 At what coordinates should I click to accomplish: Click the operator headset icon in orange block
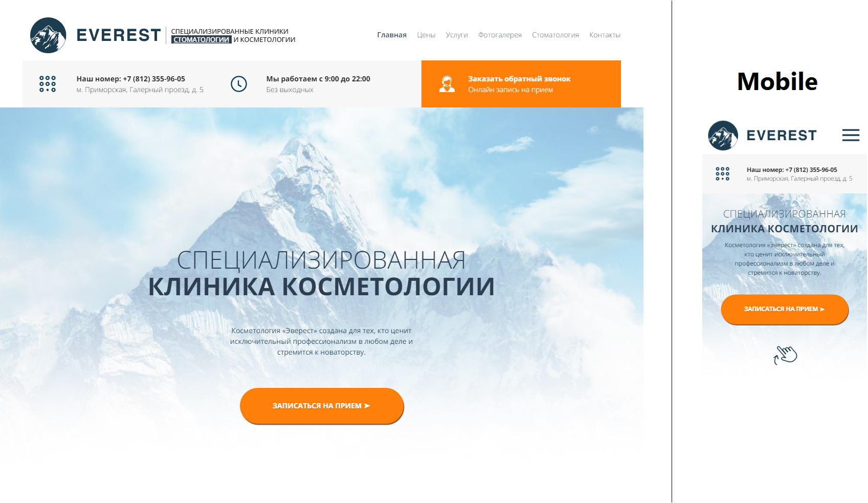447,84
